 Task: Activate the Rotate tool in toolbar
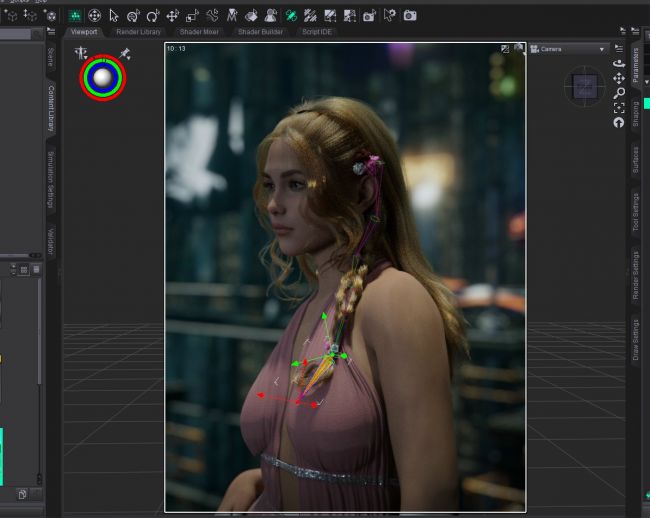pos(152,15)
